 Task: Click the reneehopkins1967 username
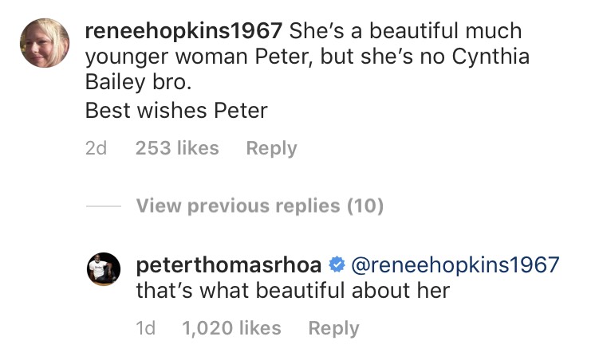(x=183, y=32)
